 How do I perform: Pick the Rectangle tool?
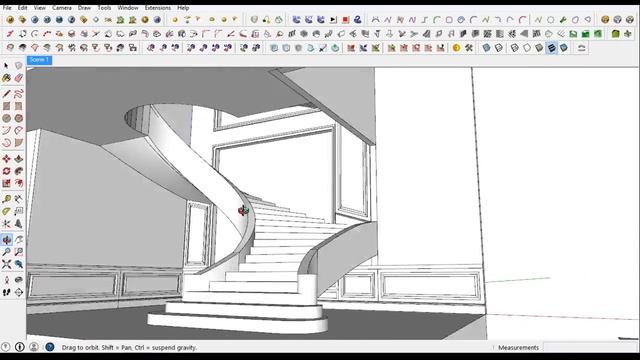(x=6, y=106)
